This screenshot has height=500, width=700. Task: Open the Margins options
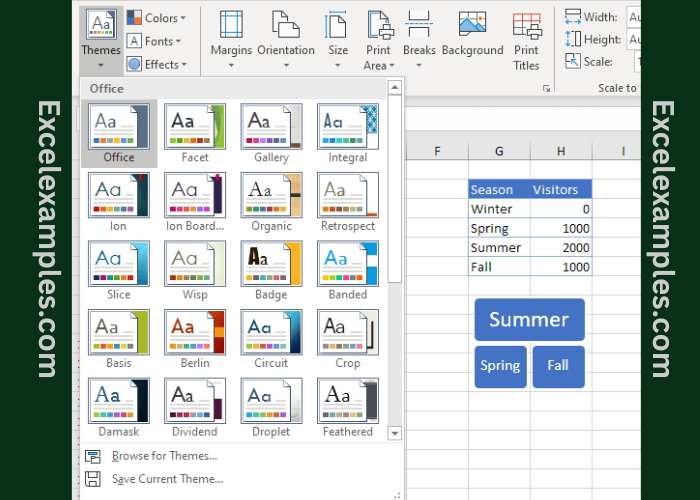230,38
